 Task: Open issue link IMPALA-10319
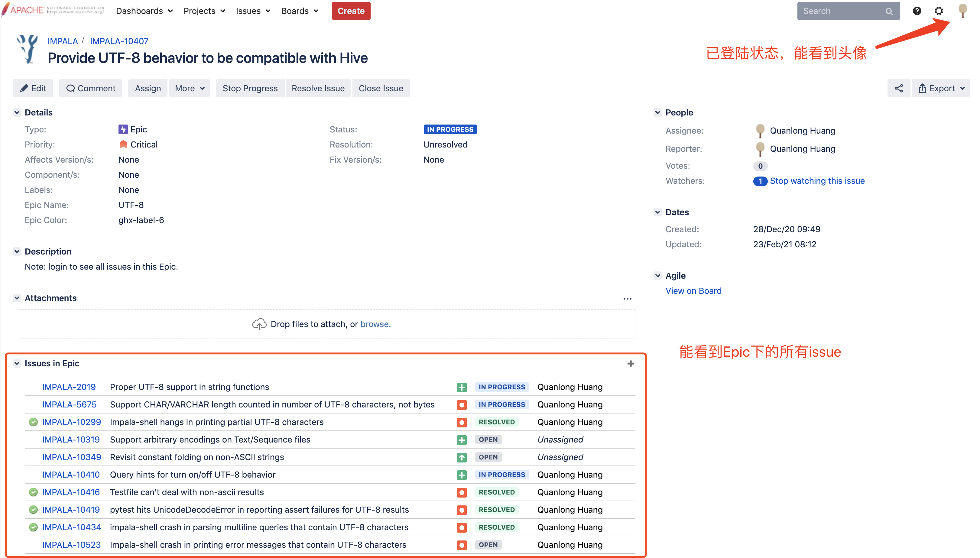point(71,439)
